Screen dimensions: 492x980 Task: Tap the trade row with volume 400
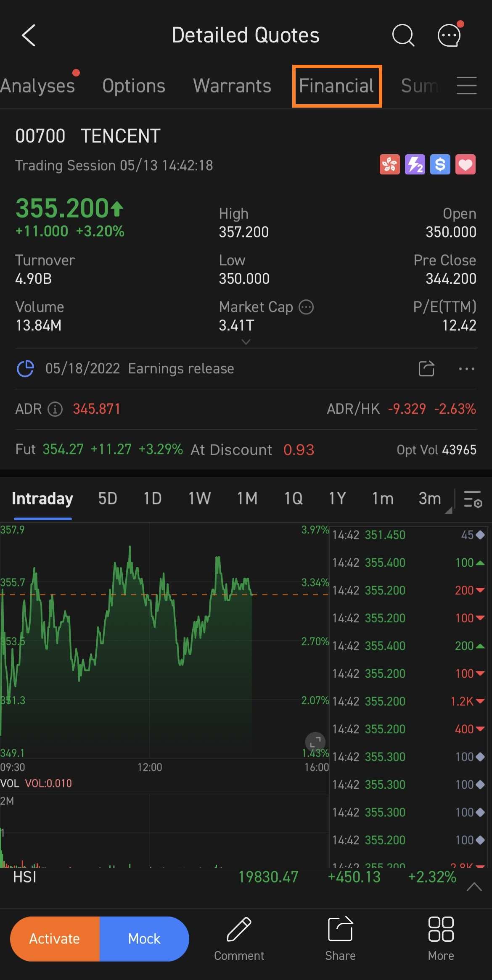coord(409,729)
